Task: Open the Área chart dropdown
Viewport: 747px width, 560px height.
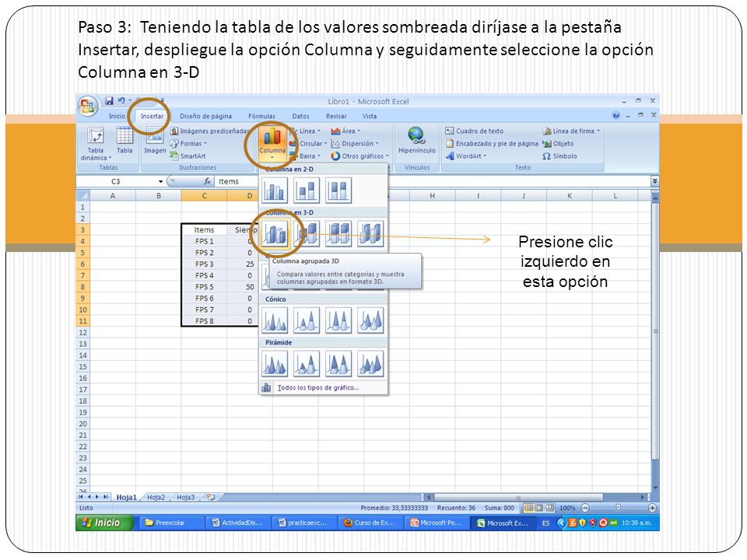Action: coord(345,131)
